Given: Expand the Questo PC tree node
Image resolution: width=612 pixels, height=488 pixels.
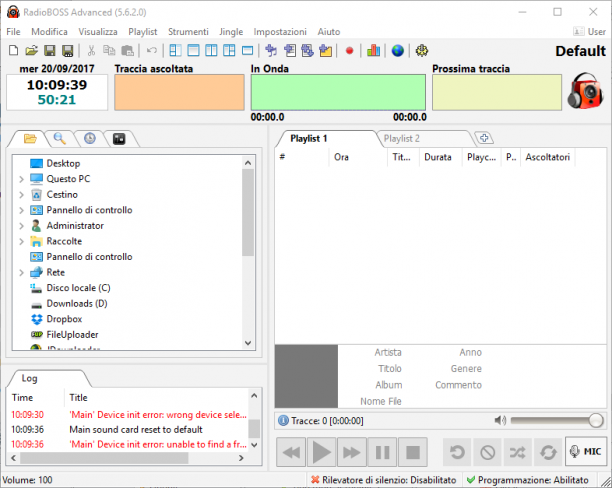Looking at the screenshot, I should (x=21, y=179).
